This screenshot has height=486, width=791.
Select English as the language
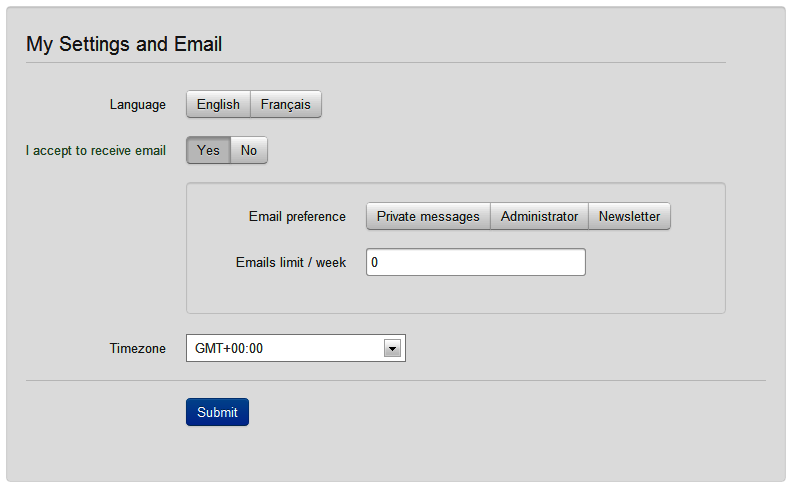[218, 104]
